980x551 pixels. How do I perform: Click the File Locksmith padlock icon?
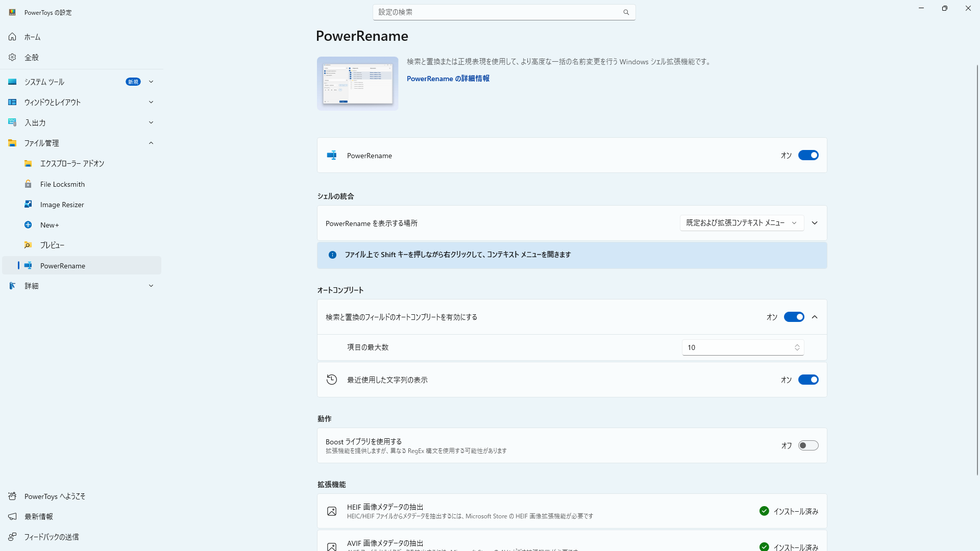click(28, 184)
